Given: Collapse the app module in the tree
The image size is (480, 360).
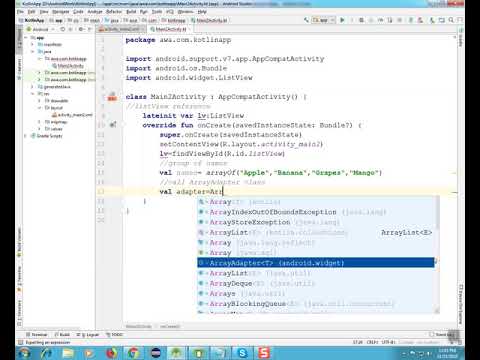Looking at the screenshot, I should click(26, 38).
